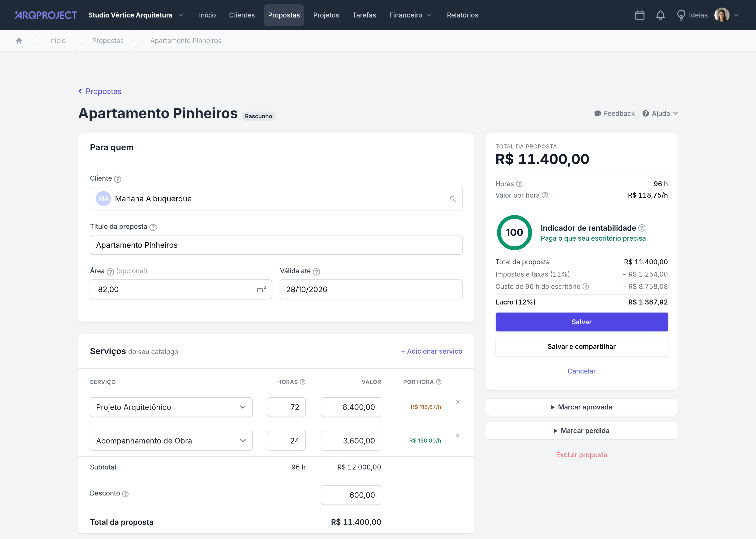
Task: Open the Projetos nav item
Action: pyautogui.click(x=326, y=15)
